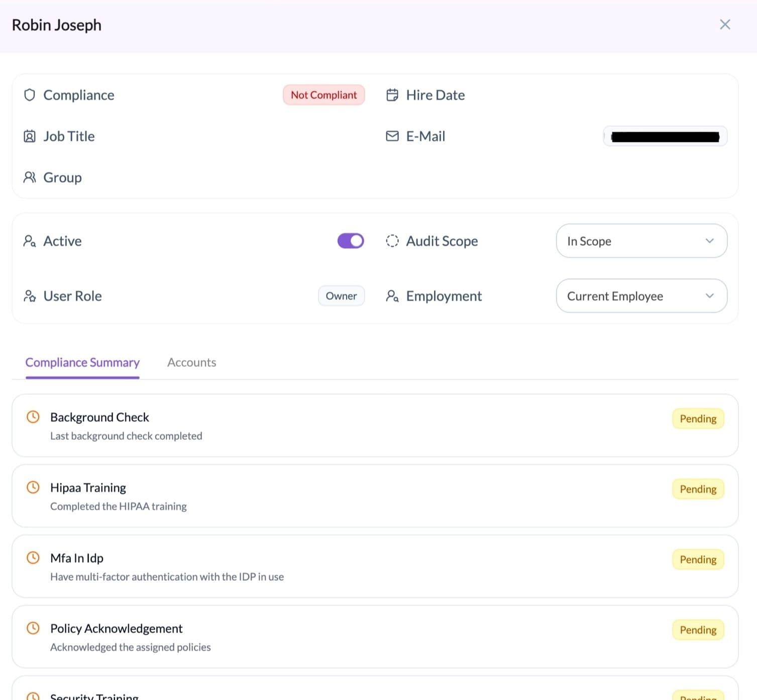Click the calendar icon next to Hire Date
This screenshot has height=700, width=757.
[392, 95]
